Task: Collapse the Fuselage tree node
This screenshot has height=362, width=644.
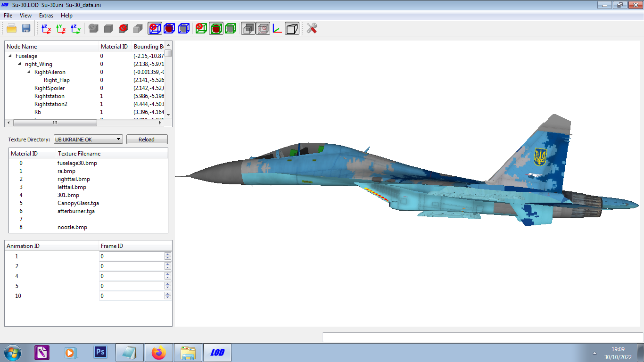Action: point(10,56)
